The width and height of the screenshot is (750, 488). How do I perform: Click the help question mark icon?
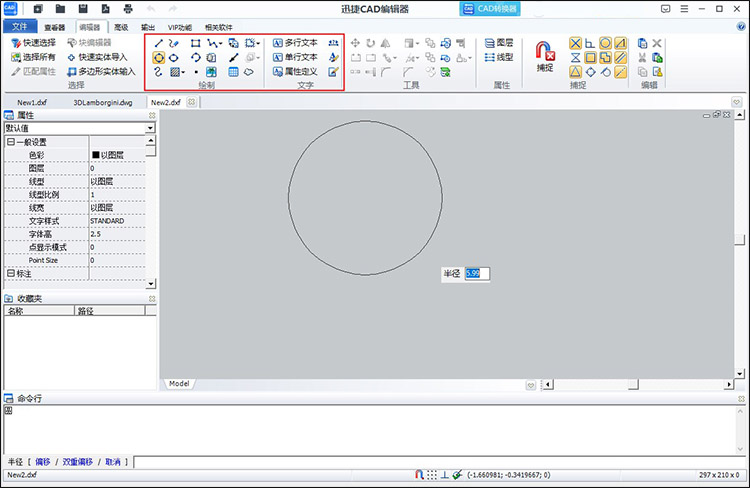click(x=741, y=27)
